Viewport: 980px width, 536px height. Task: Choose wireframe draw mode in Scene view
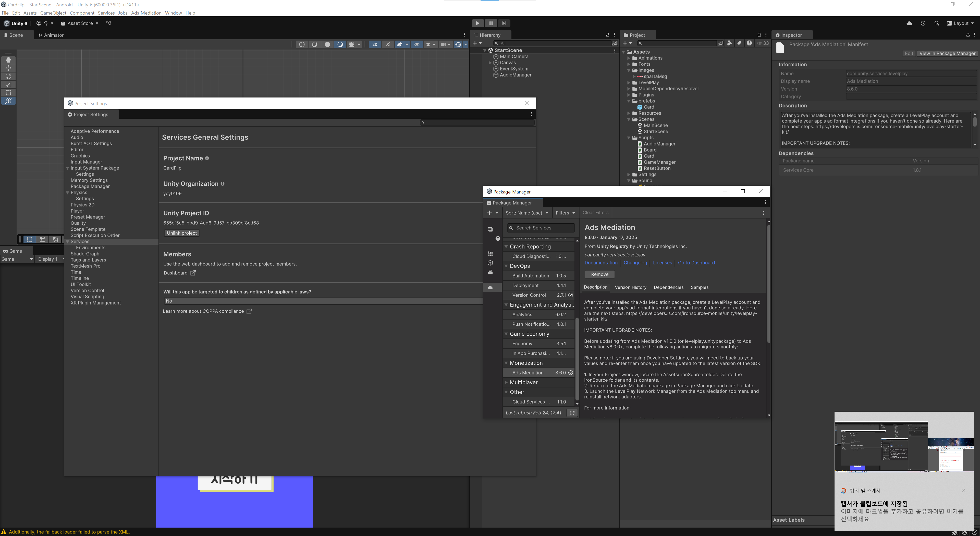coord(302,44)
